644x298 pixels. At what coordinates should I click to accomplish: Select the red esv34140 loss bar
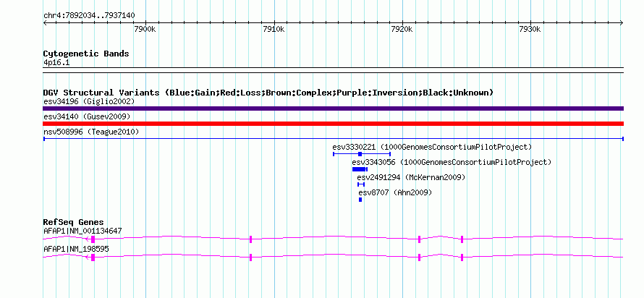click(333, 124)
